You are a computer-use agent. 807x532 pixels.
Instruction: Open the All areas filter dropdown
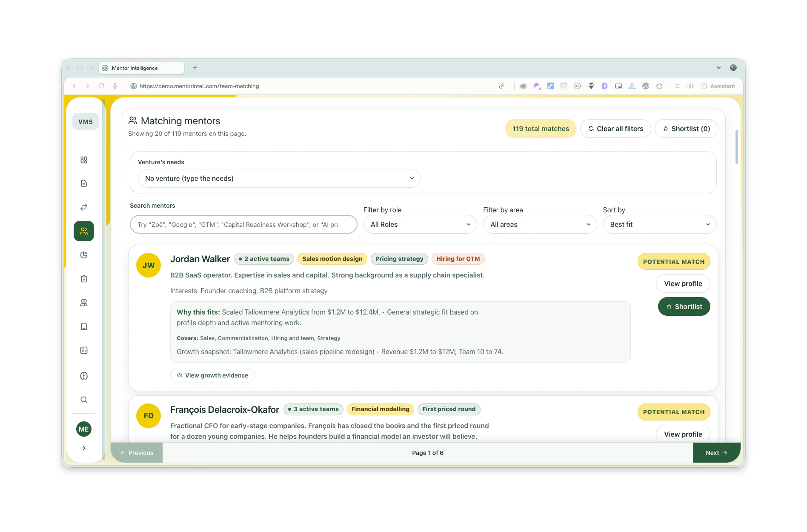[540, 224]
